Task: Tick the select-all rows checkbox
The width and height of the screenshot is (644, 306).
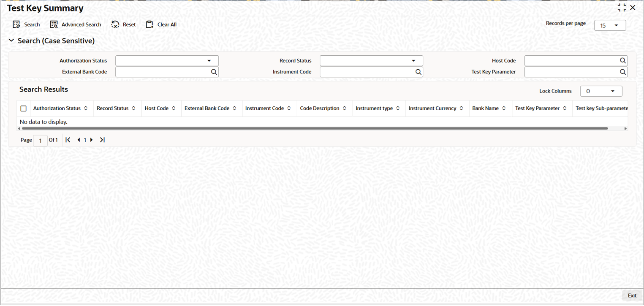Action: pyautogui.click(x=24, y=108)
